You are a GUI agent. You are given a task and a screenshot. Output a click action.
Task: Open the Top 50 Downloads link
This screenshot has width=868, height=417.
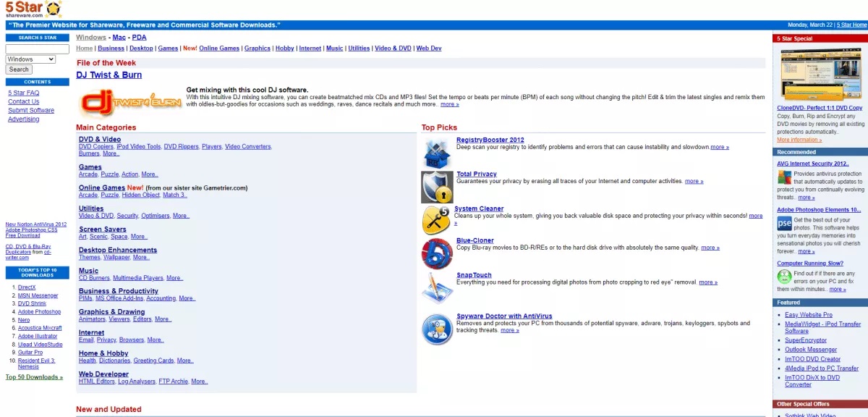tap(34, 377)
